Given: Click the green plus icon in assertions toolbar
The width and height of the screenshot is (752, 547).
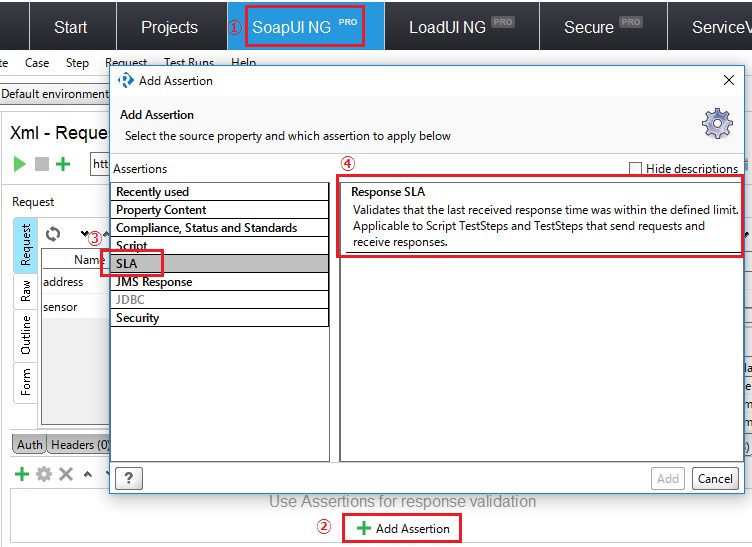Looking at the screenshot, I should coord(22,474).
